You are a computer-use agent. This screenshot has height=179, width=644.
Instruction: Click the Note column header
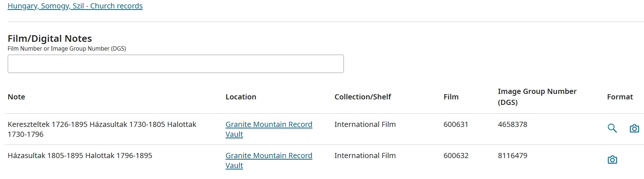(x=17, y=97)
